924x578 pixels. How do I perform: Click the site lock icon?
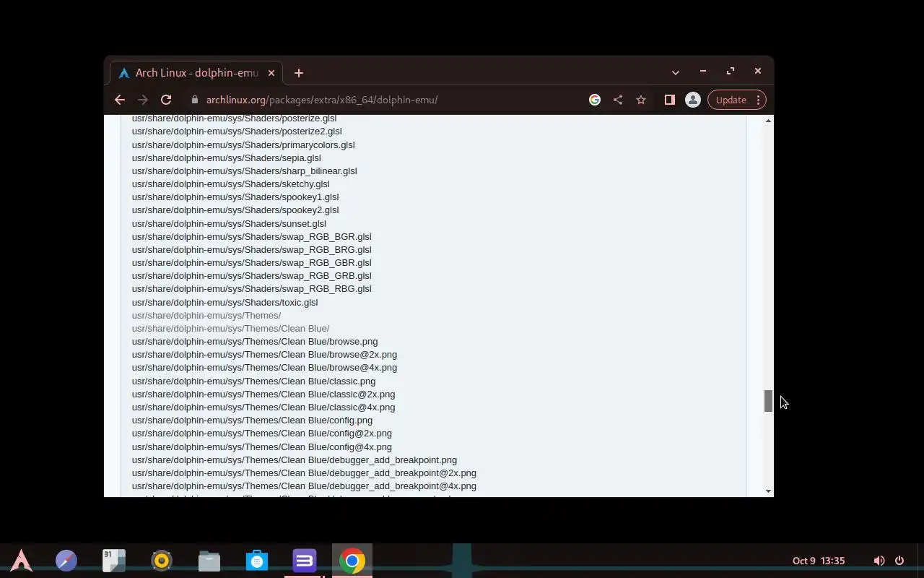[x=194, y=100]
